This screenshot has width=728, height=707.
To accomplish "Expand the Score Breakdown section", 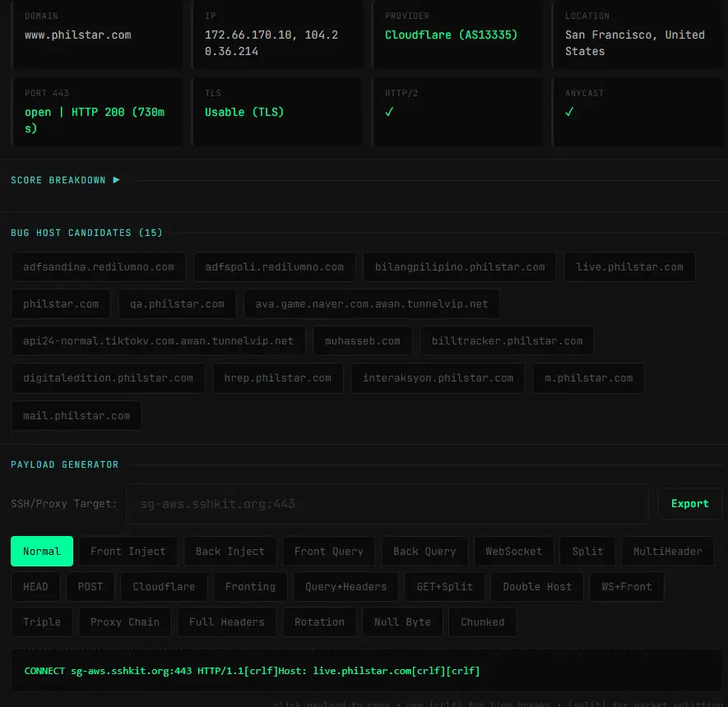I will [x=65, y=180].
